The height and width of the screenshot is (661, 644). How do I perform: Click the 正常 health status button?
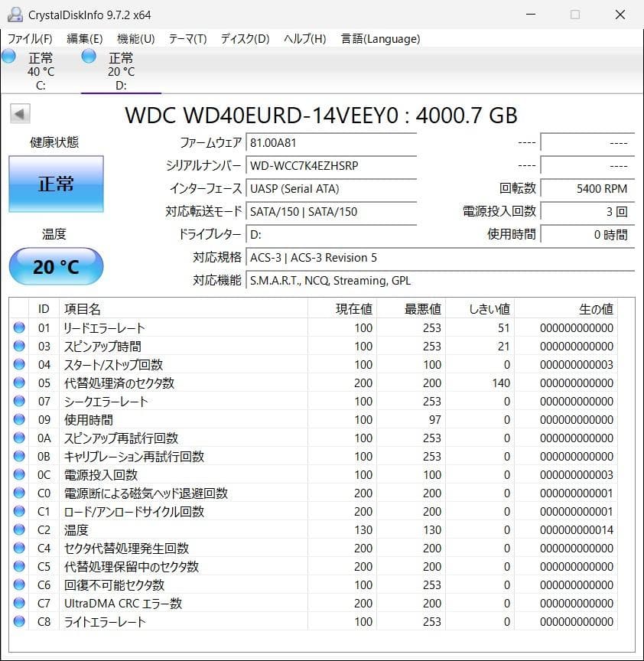coord(56,184)
